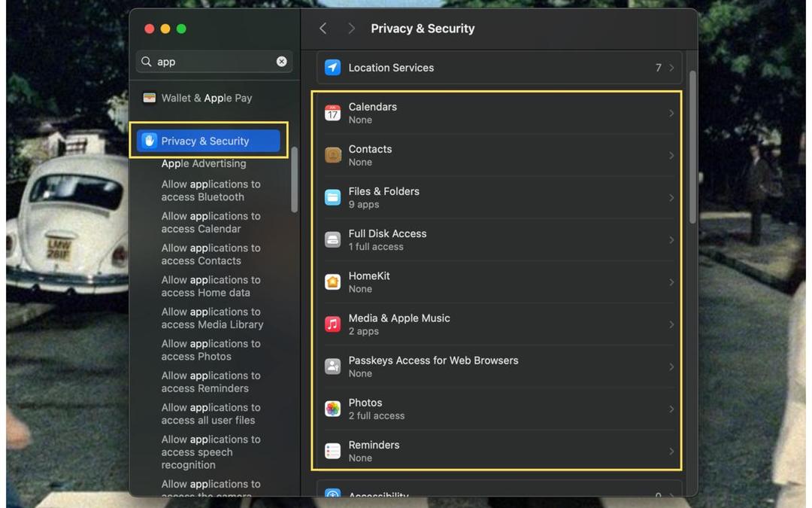Open the Apple Advertising search result
Image resolution: width=812 pixels, height=508 pixels.
204,164
